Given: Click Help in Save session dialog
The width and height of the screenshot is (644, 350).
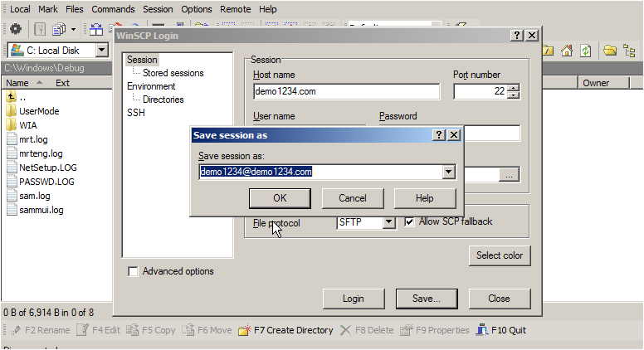Looking at the screenshot, I should coord(425,198).
